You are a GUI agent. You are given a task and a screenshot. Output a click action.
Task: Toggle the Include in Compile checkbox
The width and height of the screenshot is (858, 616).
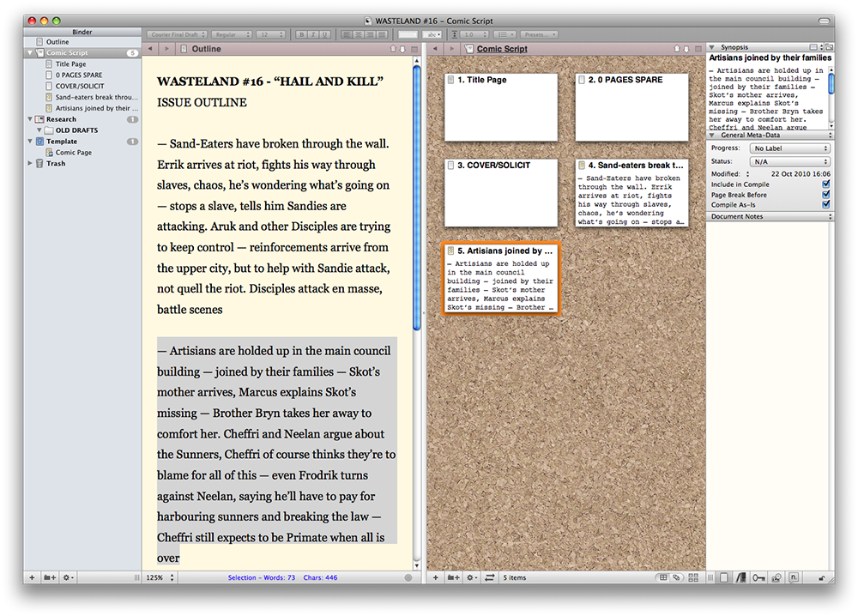(825, 184)
